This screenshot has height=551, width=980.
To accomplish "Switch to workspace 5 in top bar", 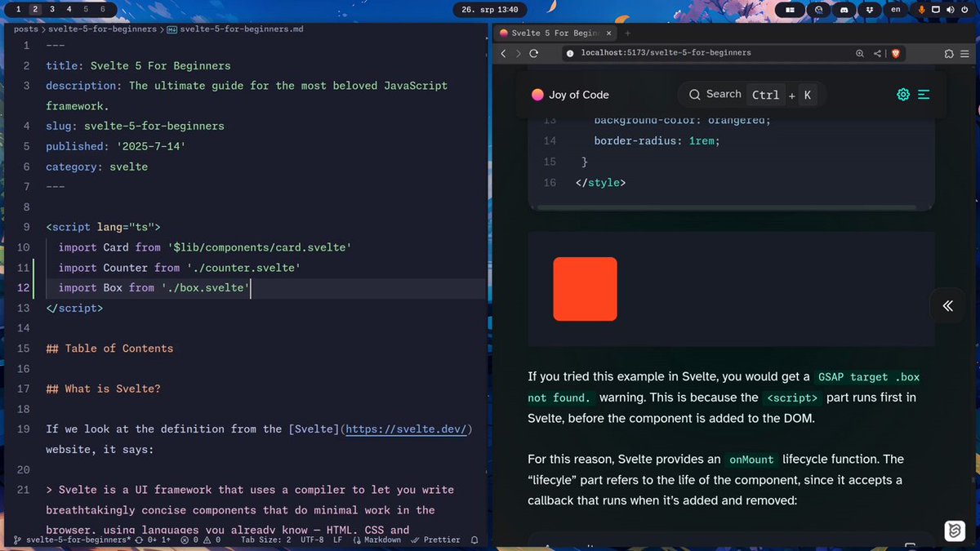I will 86,9.
